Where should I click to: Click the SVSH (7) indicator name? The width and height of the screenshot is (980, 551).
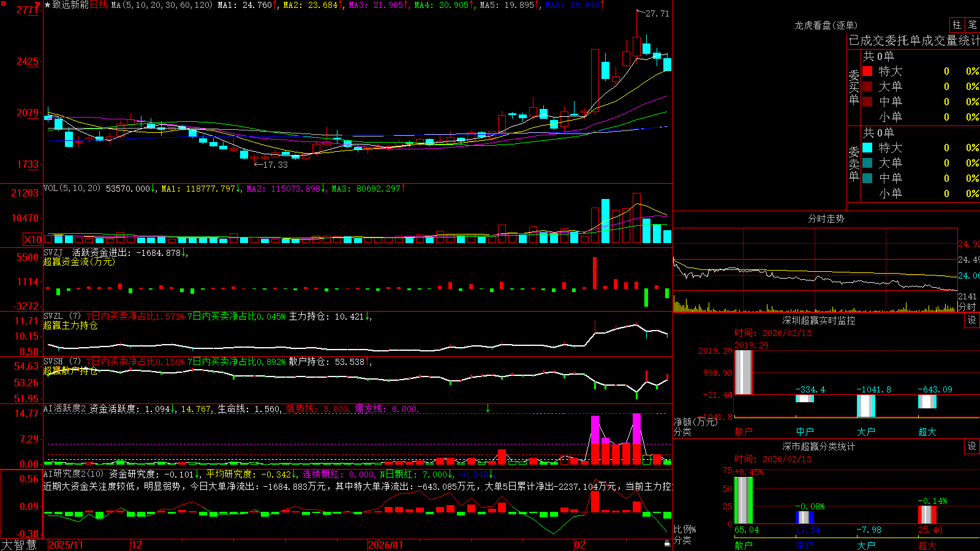coord(62,362)
